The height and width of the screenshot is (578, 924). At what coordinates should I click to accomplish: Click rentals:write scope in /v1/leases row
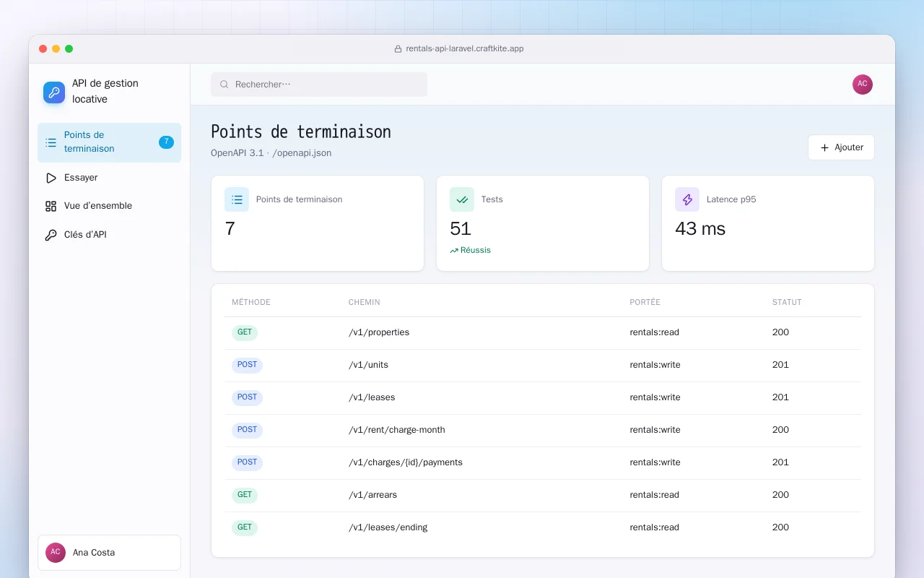pyautogui.click(x=655, y=397)
